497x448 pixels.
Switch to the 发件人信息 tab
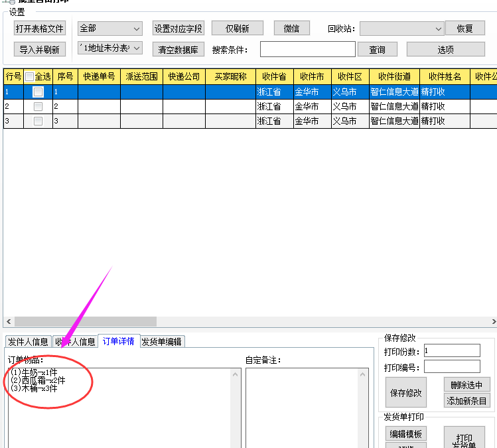[27, 342]
